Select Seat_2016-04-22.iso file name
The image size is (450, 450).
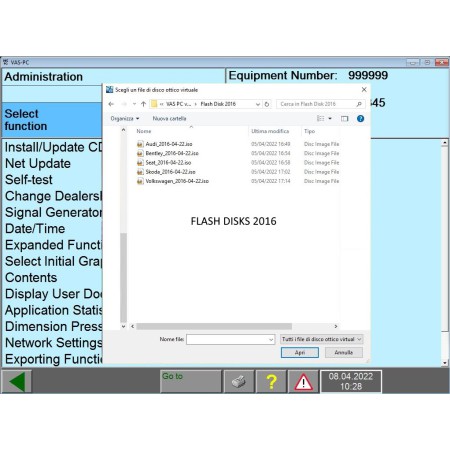168,163
